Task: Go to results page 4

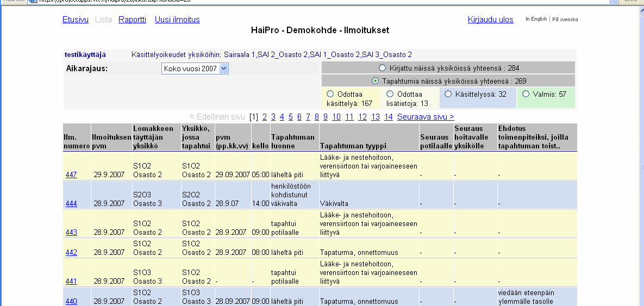Action: coord(282,117)
